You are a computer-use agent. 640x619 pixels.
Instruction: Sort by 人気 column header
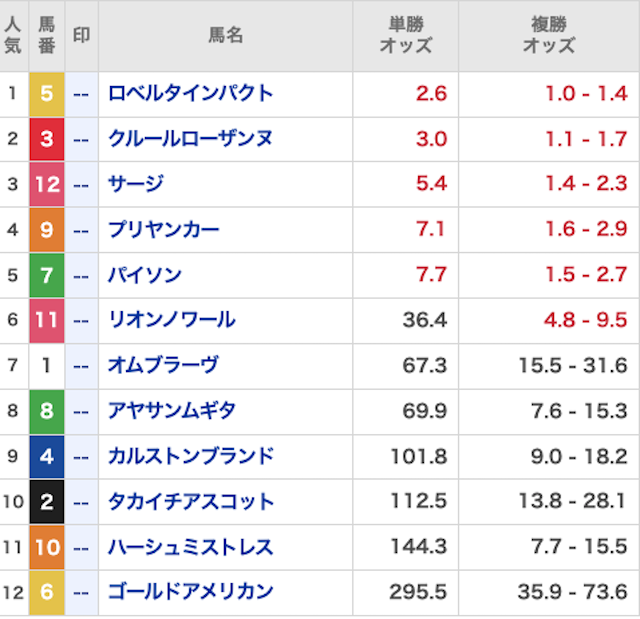coord(12,36)
